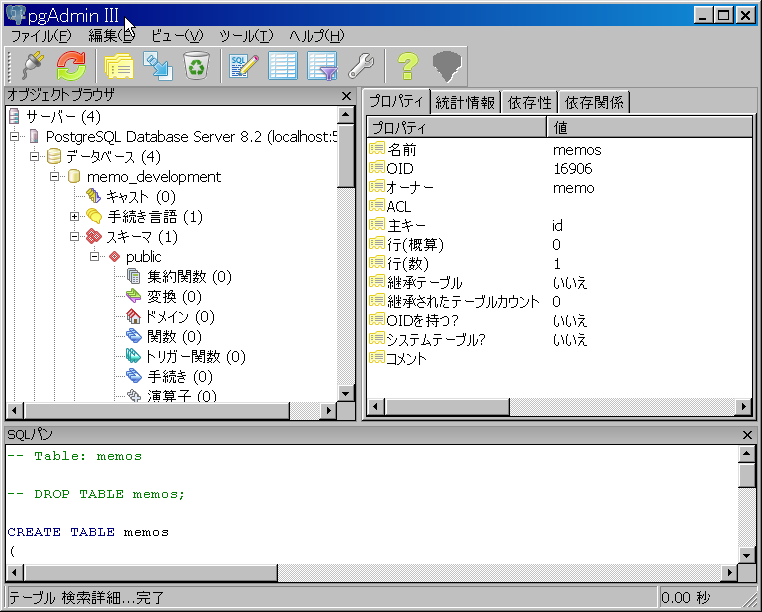Click the yellow question mark help icon
The height and width of the screenshot is (612, 762).
(408, 66)
